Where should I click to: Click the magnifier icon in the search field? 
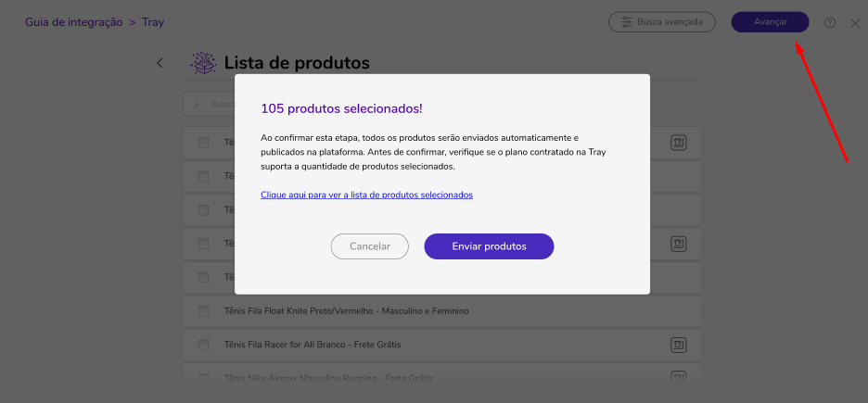pyautogui.click(x=198, y=104)
